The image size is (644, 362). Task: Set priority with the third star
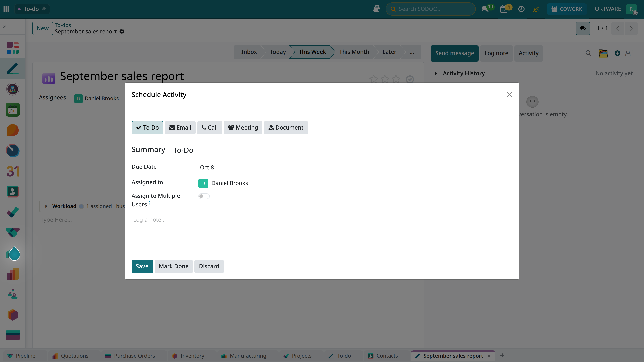coord(396,79)
